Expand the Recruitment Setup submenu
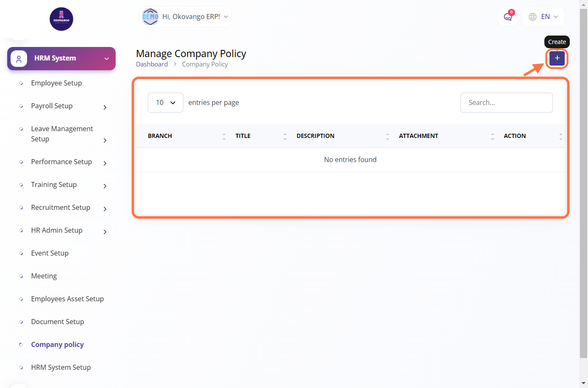The image size is (588, 388). (x=105, y=209)
